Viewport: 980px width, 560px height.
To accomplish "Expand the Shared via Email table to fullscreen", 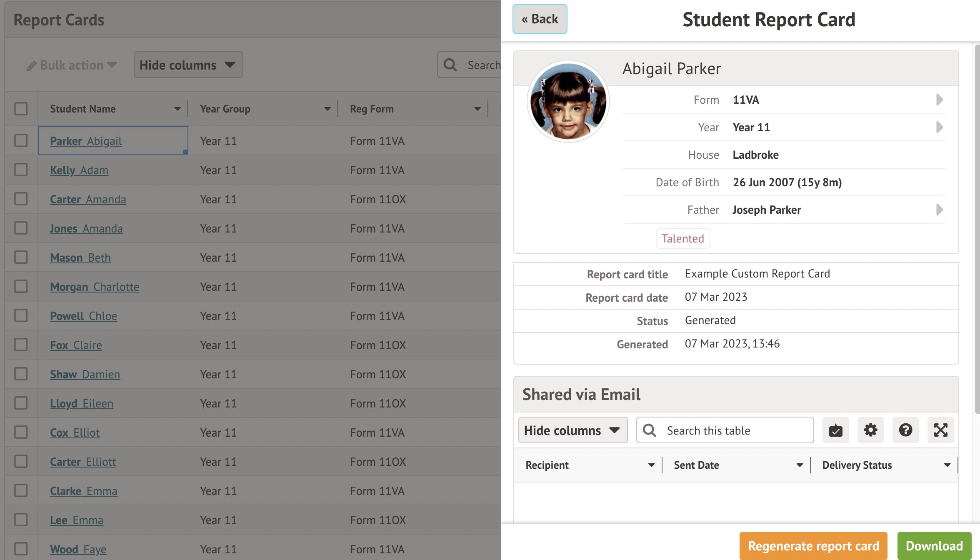I will pyautogui.click(x=941, y=430).
